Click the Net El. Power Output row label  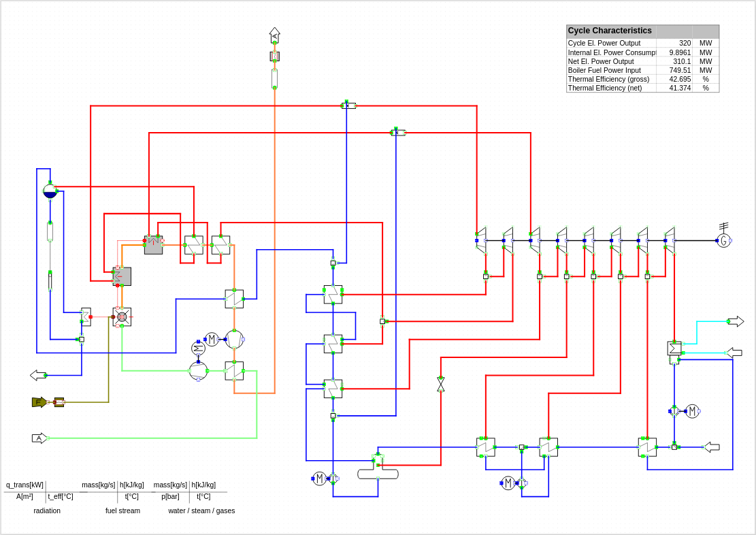point(602,61)
